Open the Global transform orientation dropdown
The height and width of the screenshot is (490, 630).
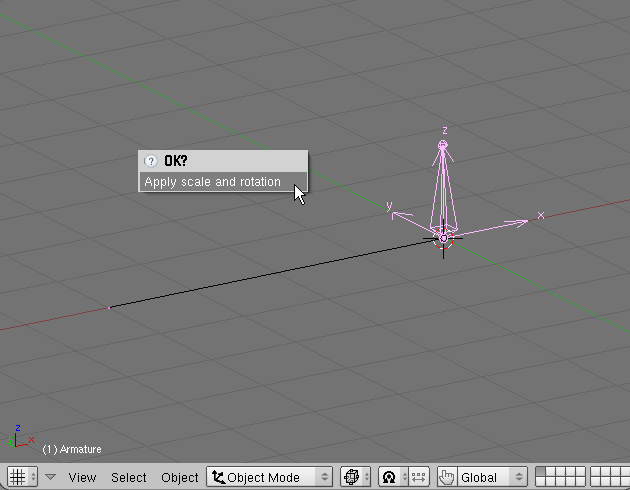pyautogui.click(x=492, y=477)
